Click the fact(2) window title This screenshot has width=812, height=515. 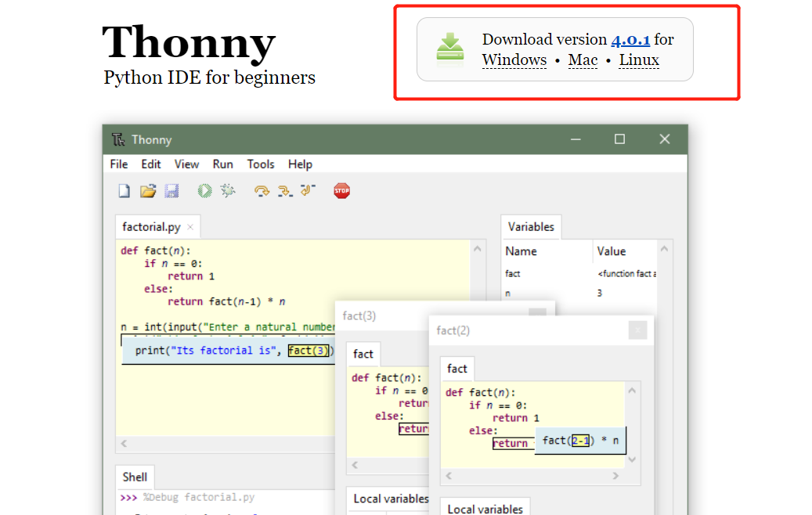[453, 330]
